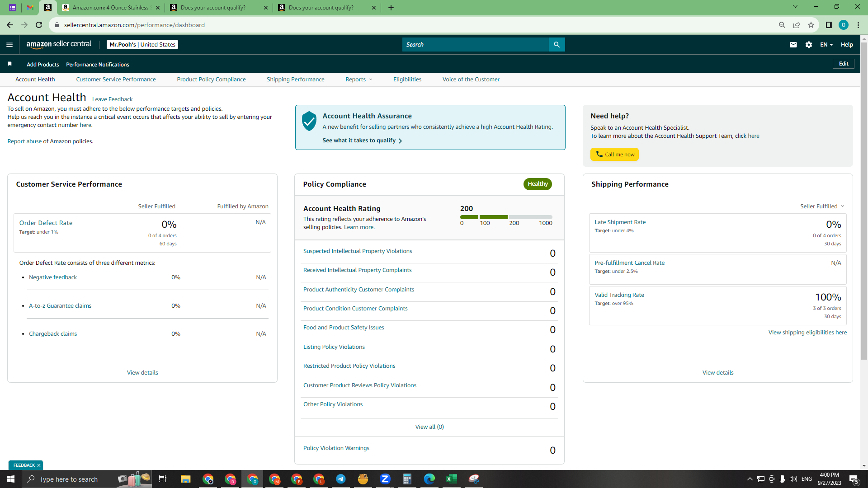Click Add Products in the toolbar
This screenshot has width=868, height=488.
(x=43, y=64)
